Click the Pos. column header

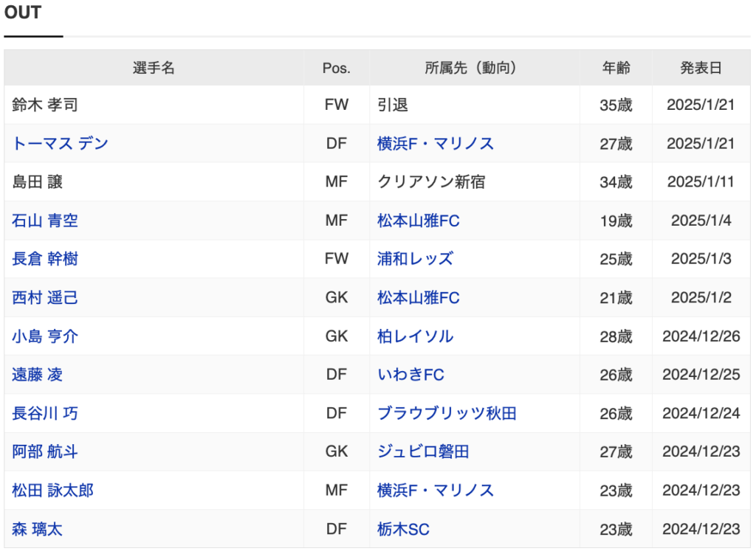point(337,68)
